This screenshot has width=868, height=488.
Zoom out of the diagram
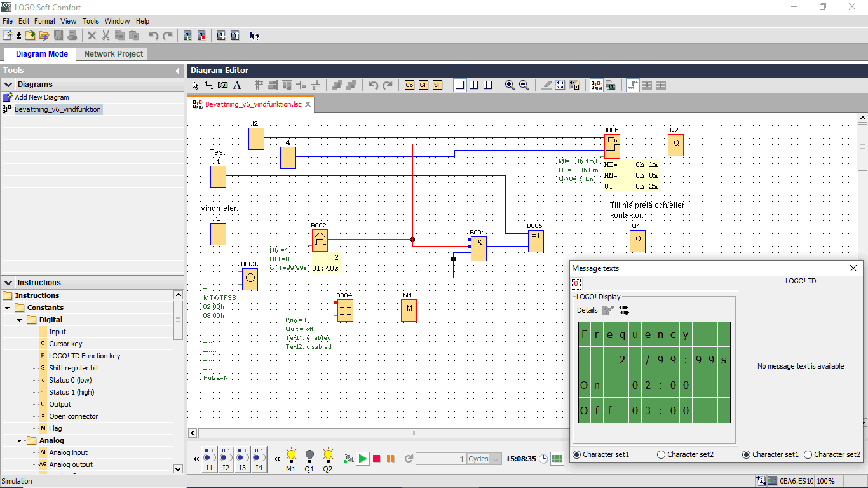(524, 85)
